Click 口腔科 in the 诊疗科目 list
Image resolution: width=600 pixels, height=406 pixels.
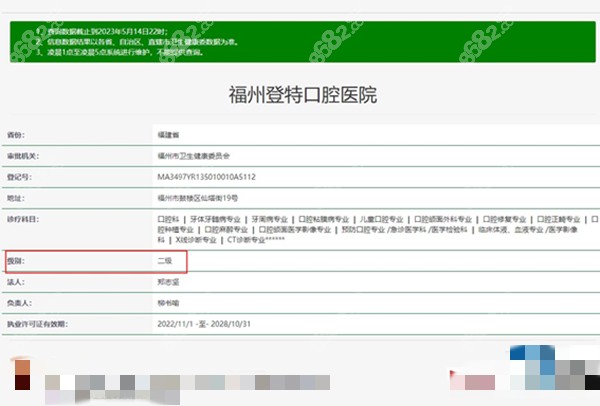coord(168,219)
